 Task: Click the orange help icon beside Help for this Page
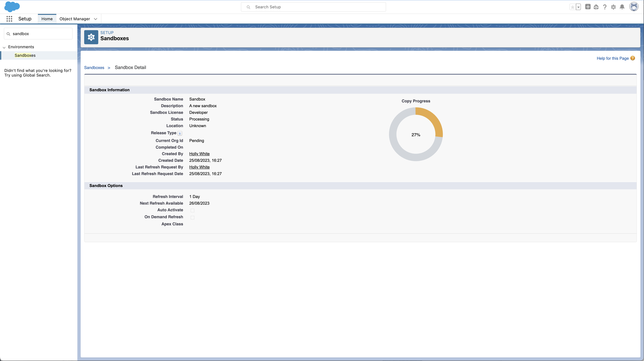click(633, 58)
